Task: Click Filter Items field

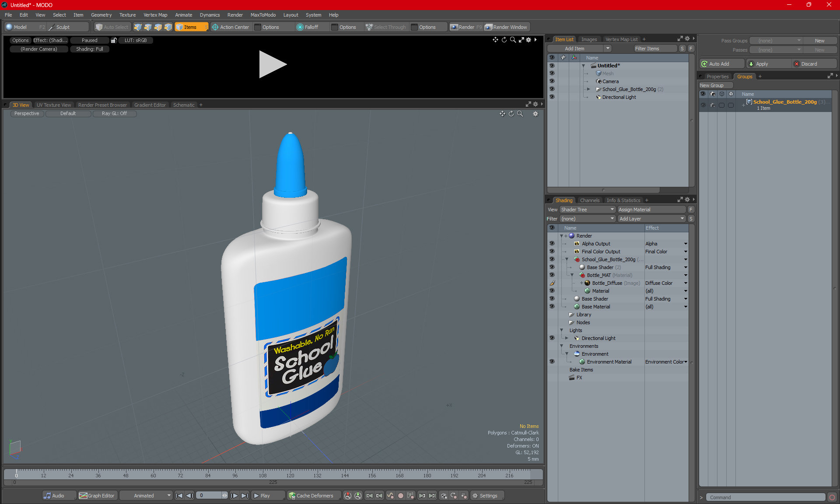Action: [x=655, y=49]
